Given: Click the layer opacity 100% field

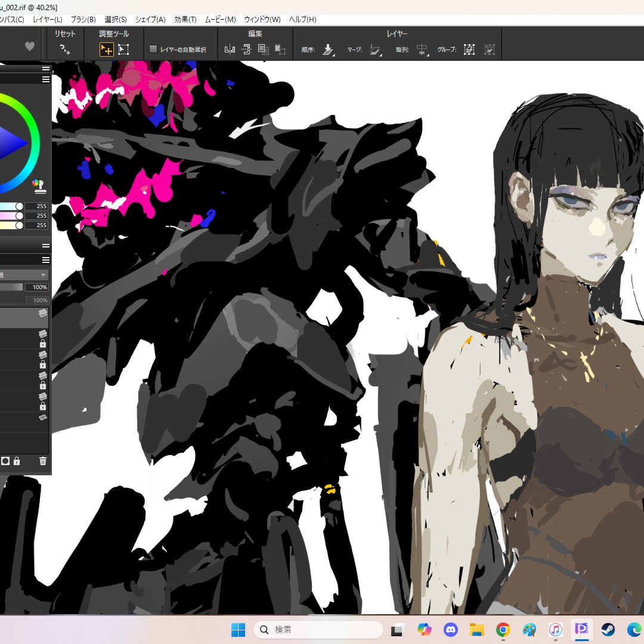Looking at the screenshot, I should point(38,287).
